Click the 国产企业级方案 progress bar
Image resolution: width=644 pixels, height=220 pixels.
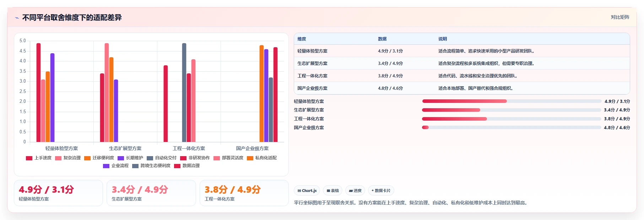[x=512, y=127]
